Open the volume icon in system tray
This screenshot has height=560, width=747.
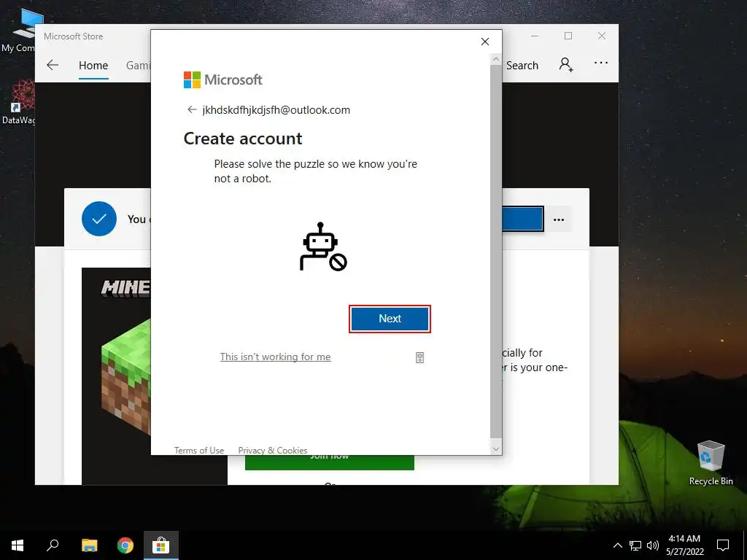click(653, 545)
